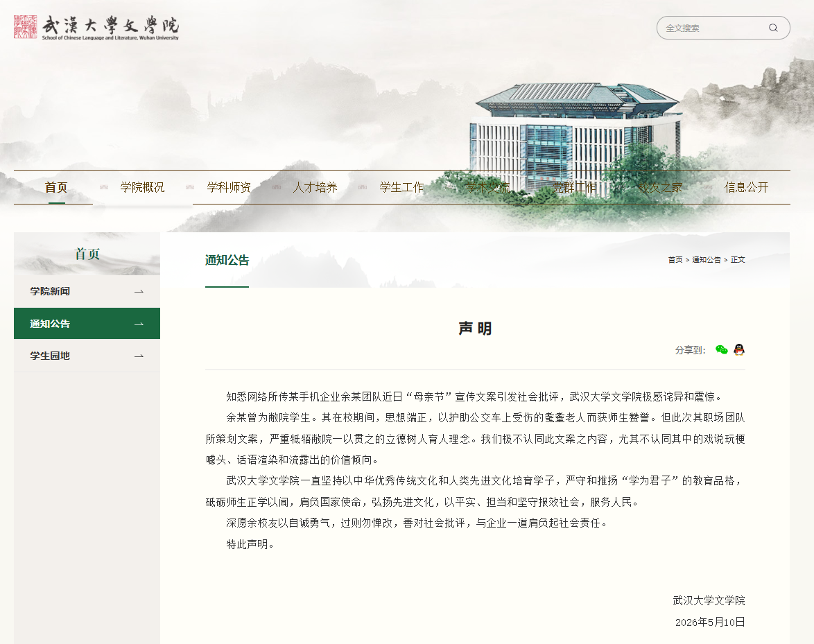Click the arrow beside 通知公告 in sidebar
The width and height of the screenshot is (814, 644).
(x=139, y=324)
